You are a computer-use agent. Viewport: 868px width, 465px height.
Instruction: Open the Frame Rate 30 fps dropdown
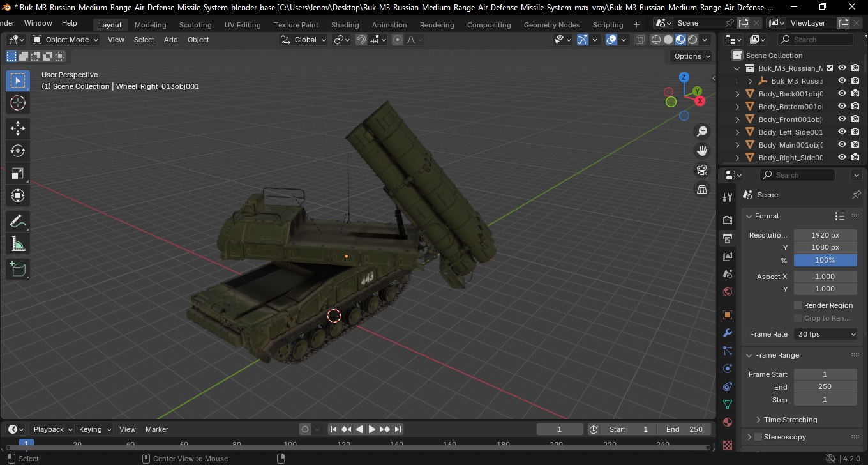[x=826, y=334]
